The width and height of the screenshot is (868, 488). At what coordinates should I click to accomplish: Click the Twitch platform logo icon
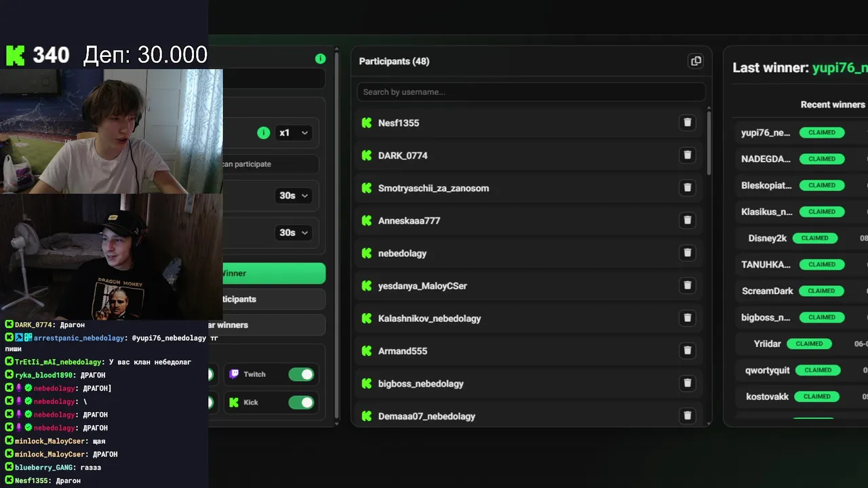pyautogui.click(x=234, y=374)
